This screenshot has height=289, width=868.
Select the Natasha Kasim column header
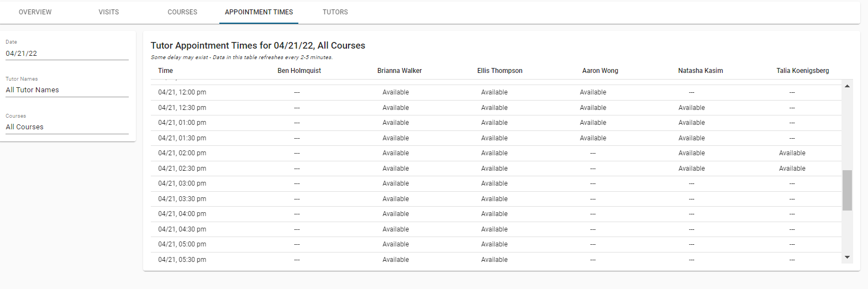tap(700, 71)
